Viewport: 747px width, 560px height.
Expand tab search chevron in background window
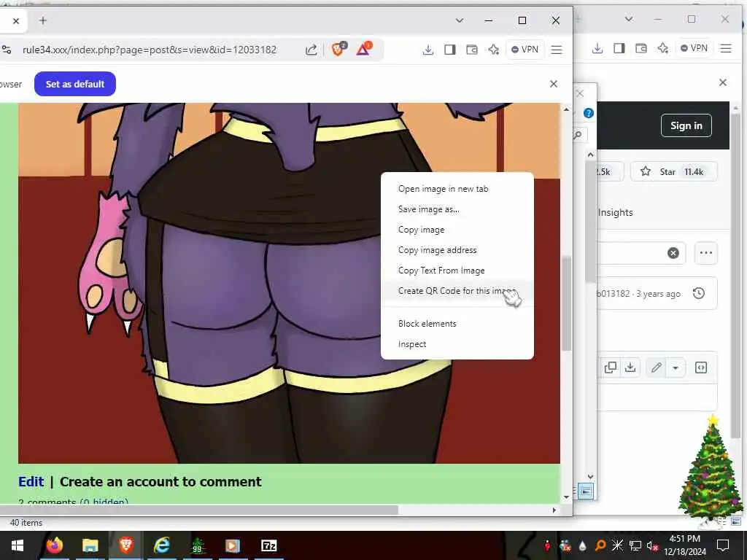[x=629, y=19]
